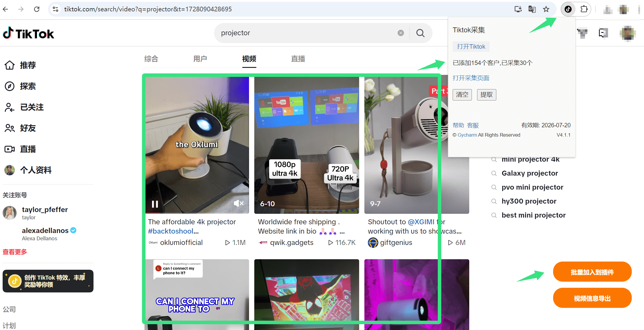Image resolution: width=644 pixels, height=330 pixels.
Task: Click the TikTok logo
Action: point(28,33)
